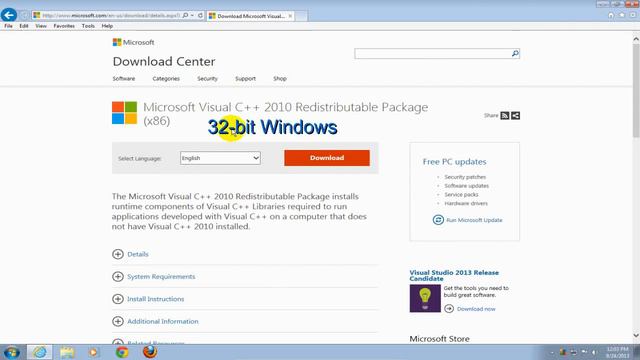Viewport: 640px width, 360px height.
Task: Click the Free PC updates heading
Action: (454, 162)
